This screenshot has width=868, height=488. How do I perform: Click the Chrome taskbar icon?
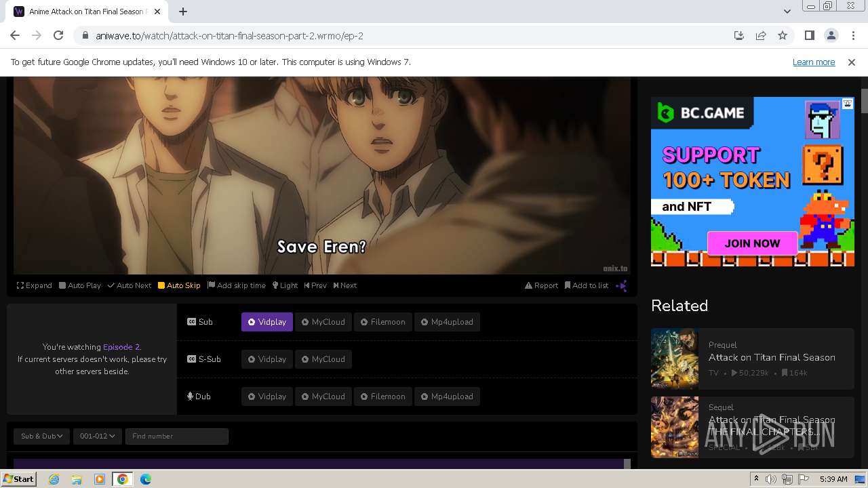[x=123, y=479]
